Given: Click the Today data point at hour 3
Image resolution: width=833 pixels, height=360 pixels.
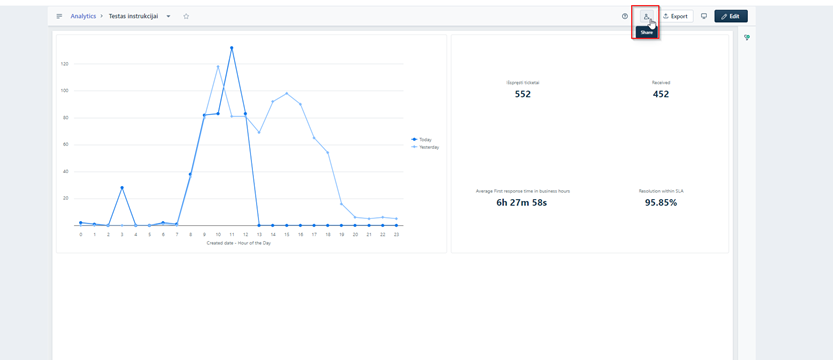Looking at the screenshot, I should (x=122, y=187).
